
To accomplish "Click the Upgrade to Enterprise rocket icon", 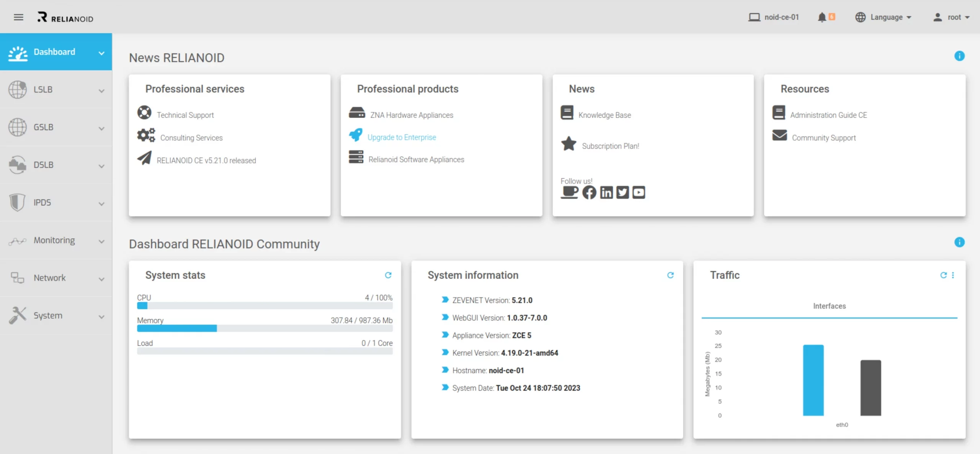I will click(x=356, y=135).
